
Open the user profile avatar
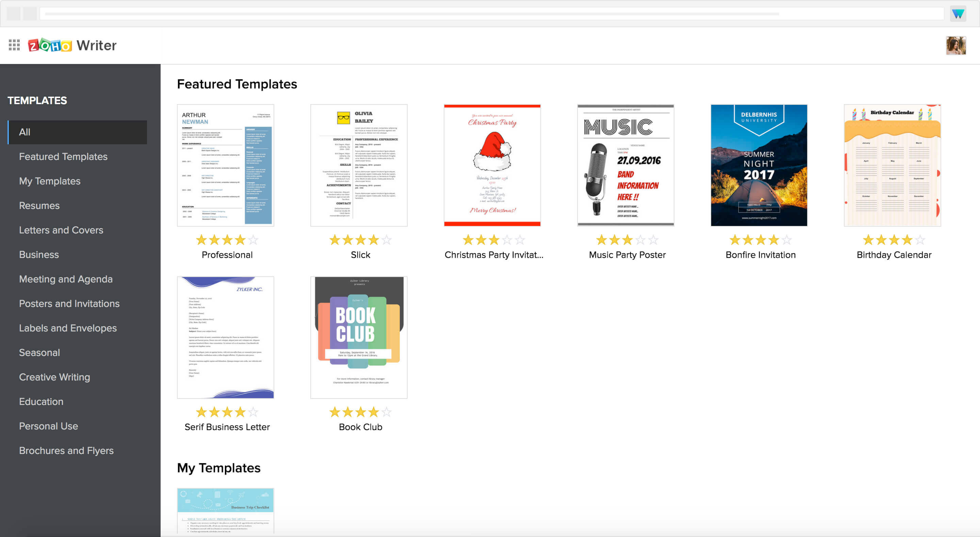pos(955,45)
